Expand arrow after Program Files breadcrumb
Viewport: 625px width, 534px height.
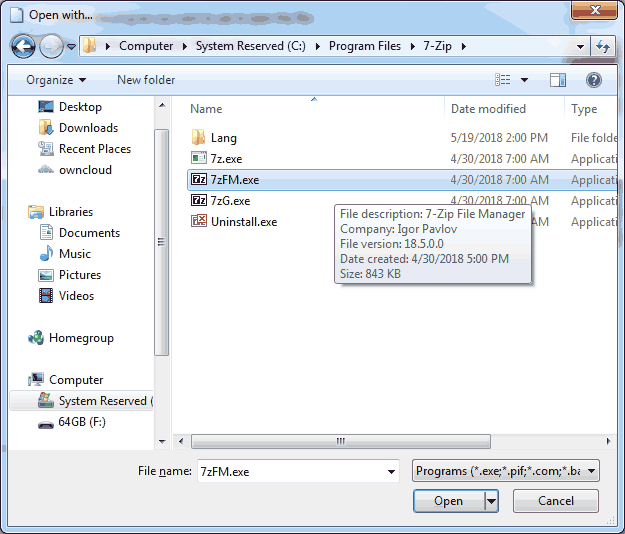click(x=413, y=47)
